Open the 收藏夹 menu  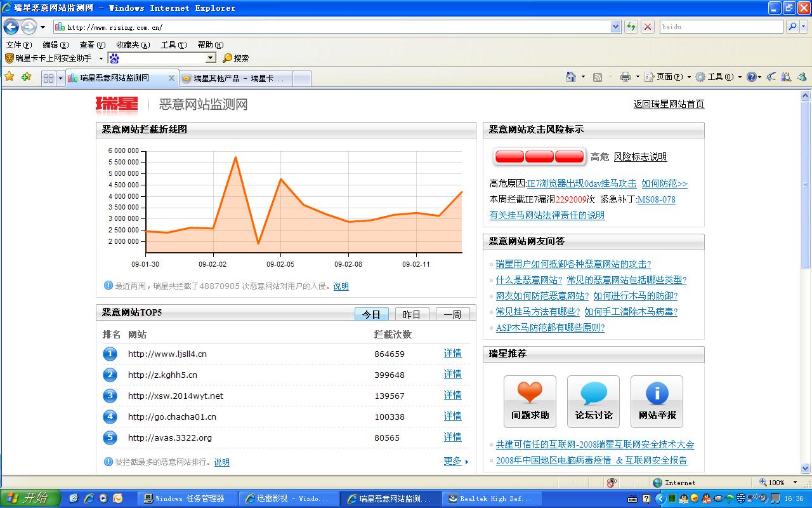coord(133,45)
